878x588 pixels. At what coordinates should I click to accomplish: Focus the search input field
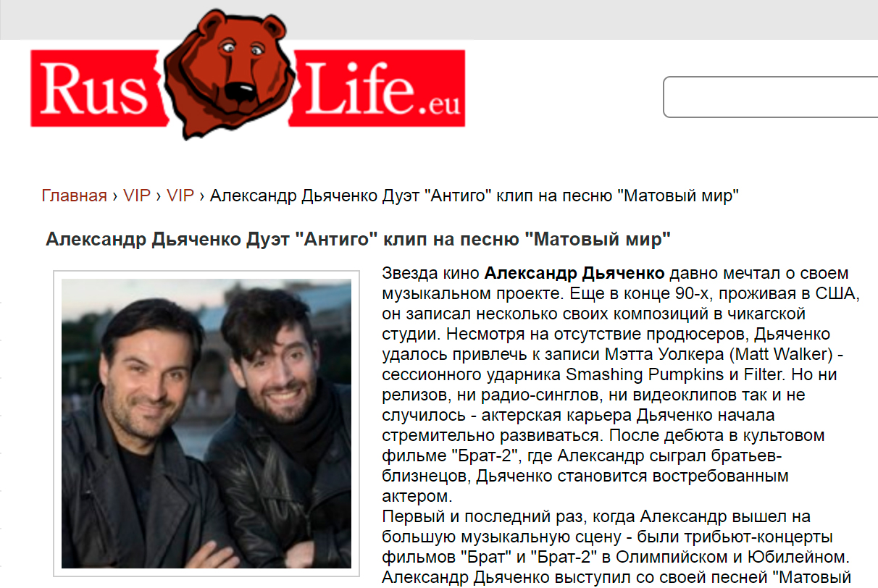coord(771,96)
